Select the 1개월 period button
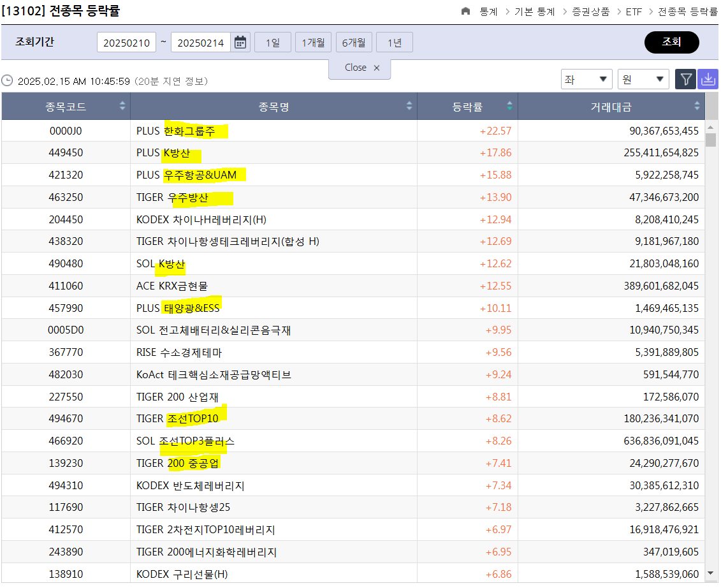Image resolution: width=721 pixels, height=588 pixels. tap(313, 43)
